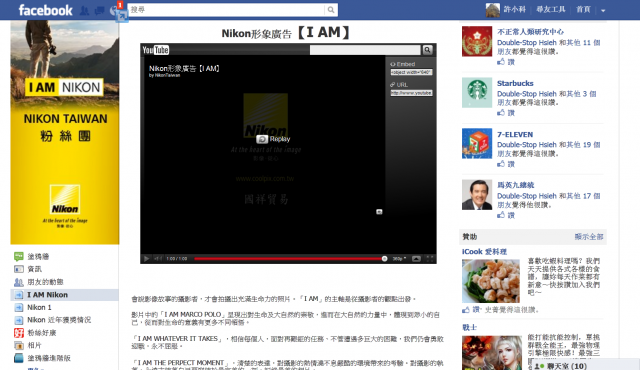Screen dimensions: 640x370
Task: Open messages icon in top bar
Action: 99,11
